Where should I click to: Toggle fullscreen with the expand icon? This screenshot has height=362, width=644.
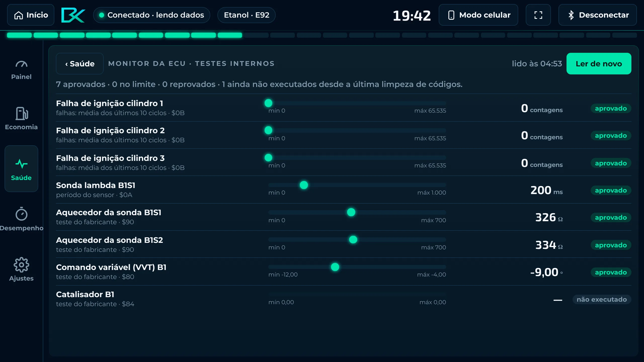(538, 15)
